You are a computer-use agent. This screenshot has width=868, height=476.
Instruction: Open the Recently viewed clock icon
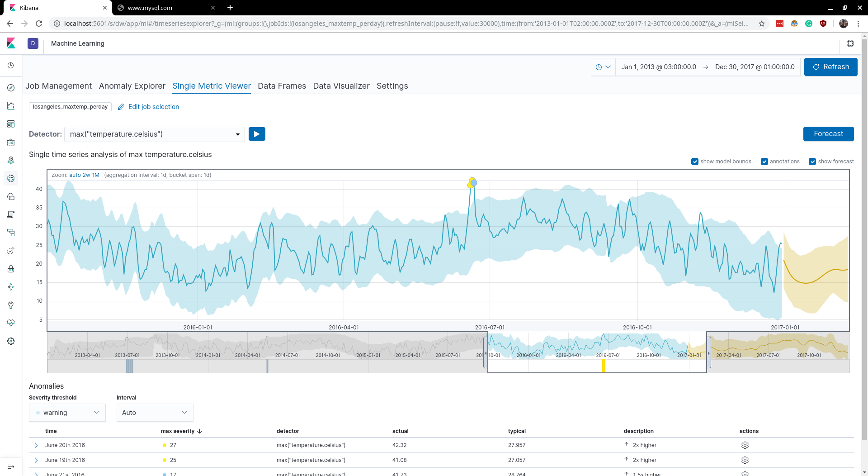click(11, 66)
